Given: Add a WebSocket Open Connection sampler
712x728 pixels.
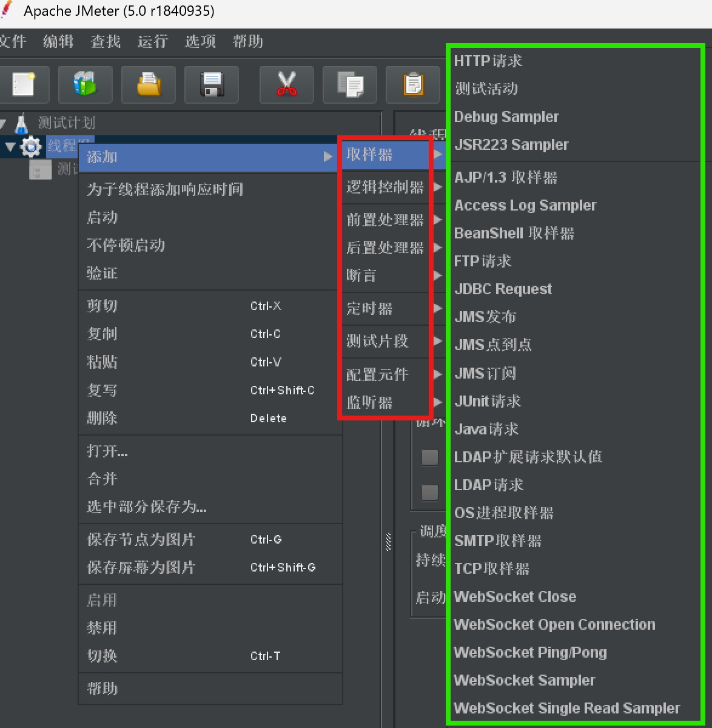Looking at the screenshot, I should [575, 624].
